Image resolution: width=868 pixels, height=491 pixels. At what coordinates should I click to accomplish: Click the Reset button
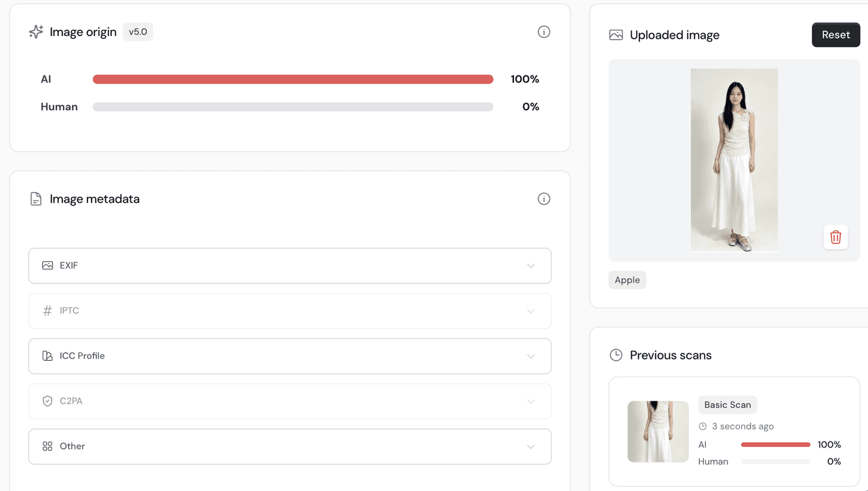835,35
